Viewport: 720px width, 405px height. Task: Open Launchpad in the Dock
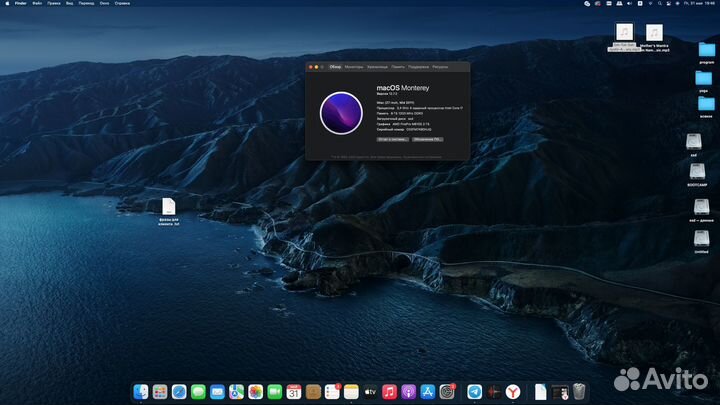click(x=160, y=392)
